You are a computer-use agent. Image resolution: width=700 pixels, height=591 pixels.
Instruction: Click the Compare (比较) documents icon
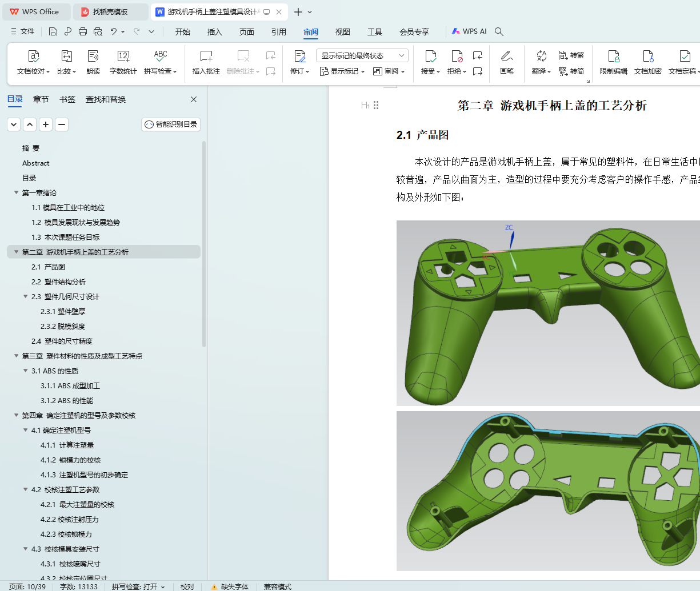pos(67,56)
